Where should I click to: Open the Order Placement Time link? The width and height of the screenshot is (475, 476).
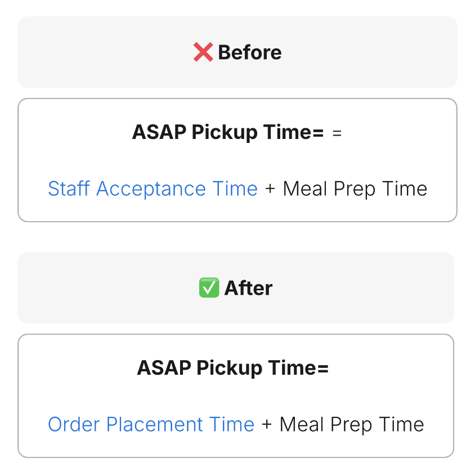[151, 424]
